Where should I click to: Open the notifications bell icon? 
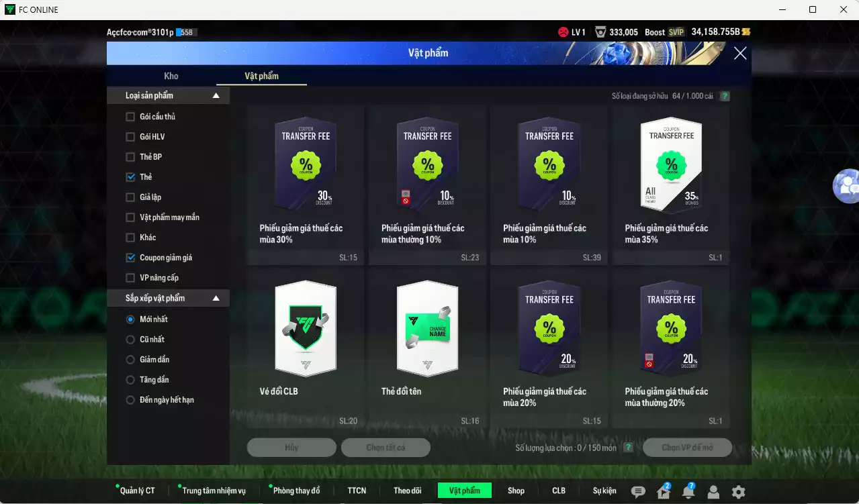688,492
